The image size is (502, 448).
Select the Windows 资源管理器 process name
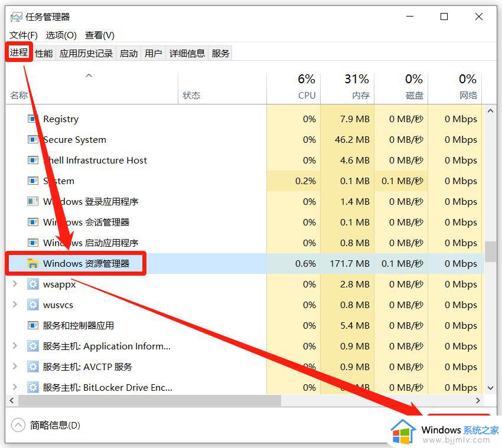[86, 263]
